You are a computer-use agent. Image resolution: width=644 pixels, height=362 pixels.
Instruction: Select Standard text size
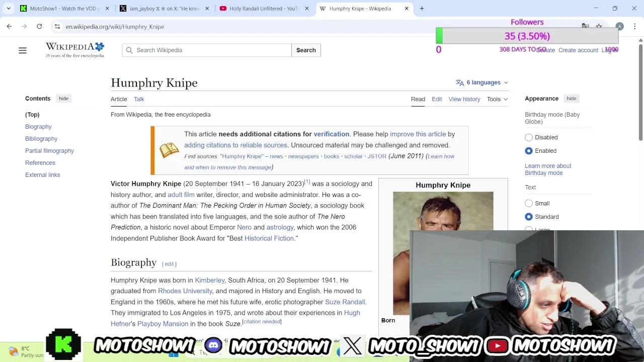click(529, 217)
